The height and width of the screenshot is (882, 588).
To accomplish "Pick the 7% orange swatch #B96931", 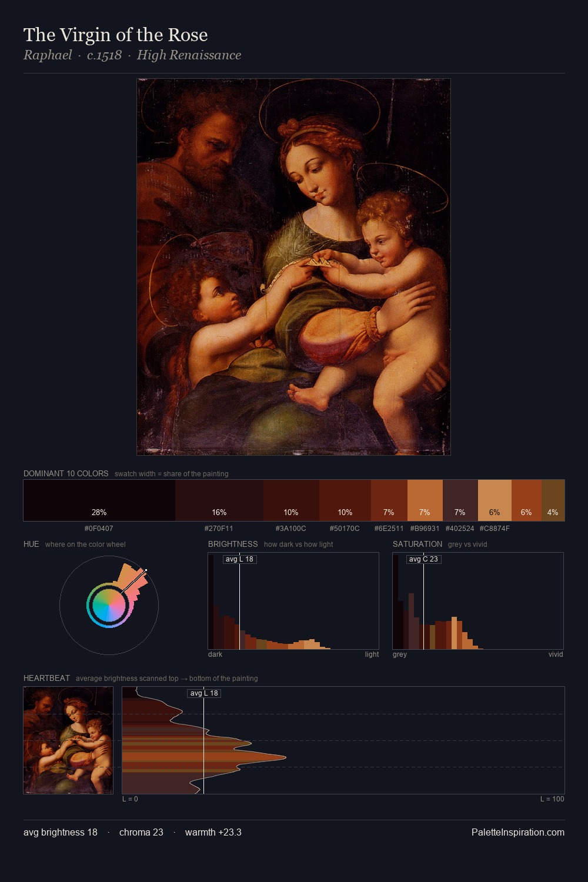I will pyautogui.click(x=425, y=500).
